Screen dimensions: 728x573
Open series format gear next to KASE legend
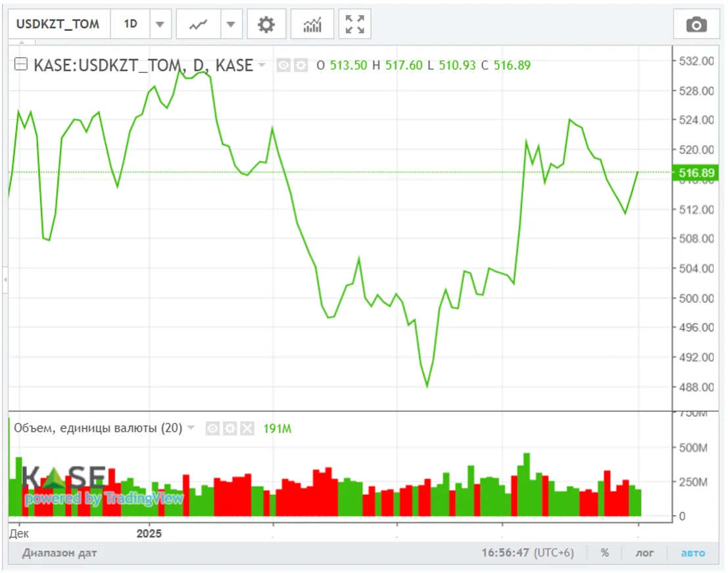pyautogui.click(x=301, y=65)
